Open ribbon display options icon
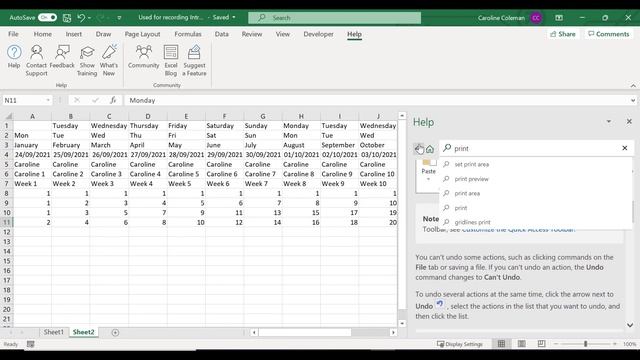This screenshot has height=360, width=640. (x=559, y=18)
